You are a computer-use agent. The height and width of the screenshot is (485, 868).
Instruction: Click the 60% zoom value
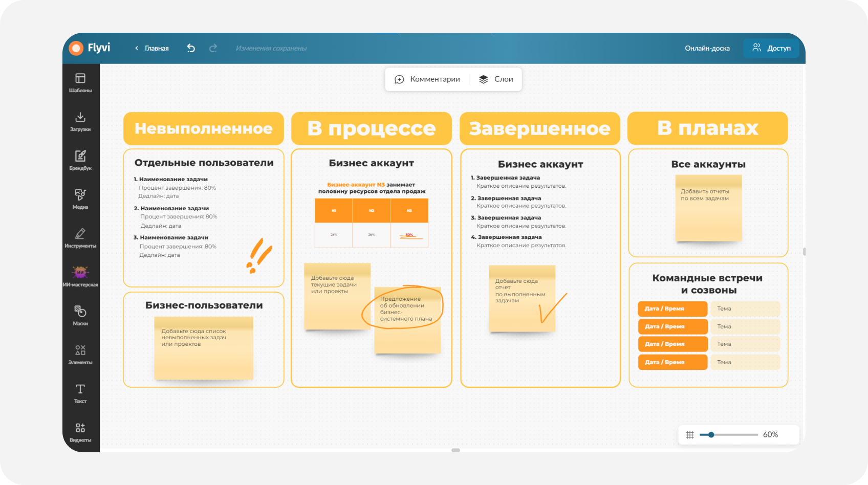coord(770,435)
